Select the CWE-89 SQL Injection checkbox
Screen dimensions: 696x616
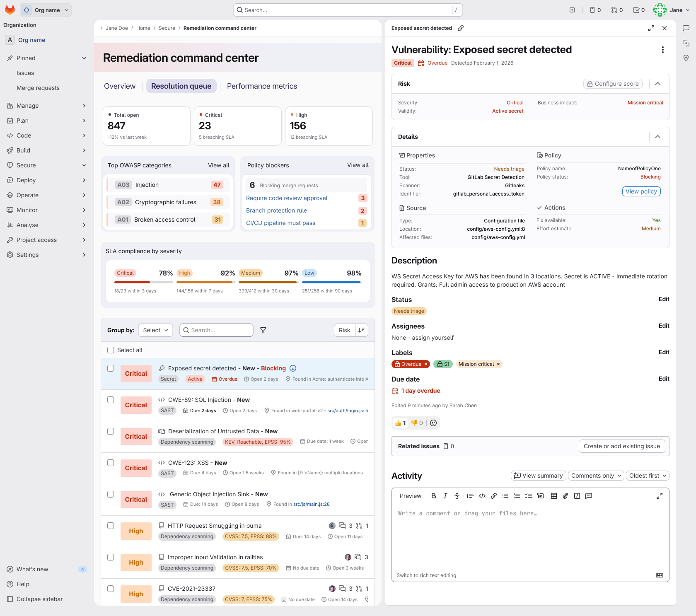[x=111, y=400]
